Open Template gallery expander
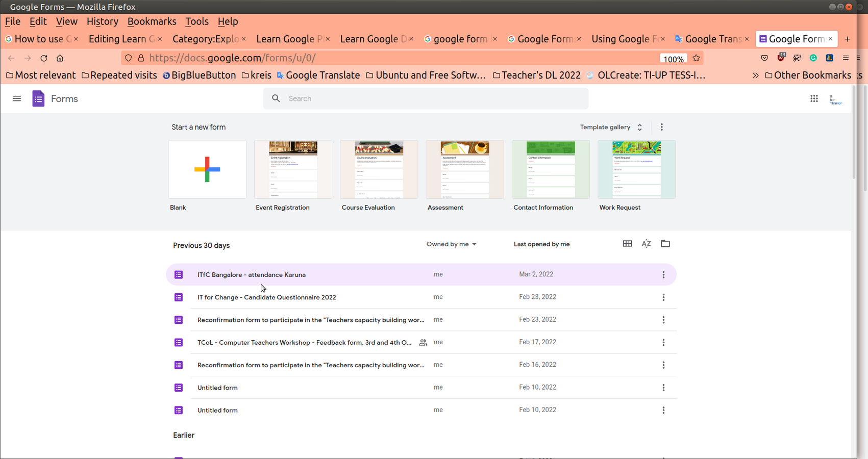This screenshot has width=868, height=459. [639, 127]
